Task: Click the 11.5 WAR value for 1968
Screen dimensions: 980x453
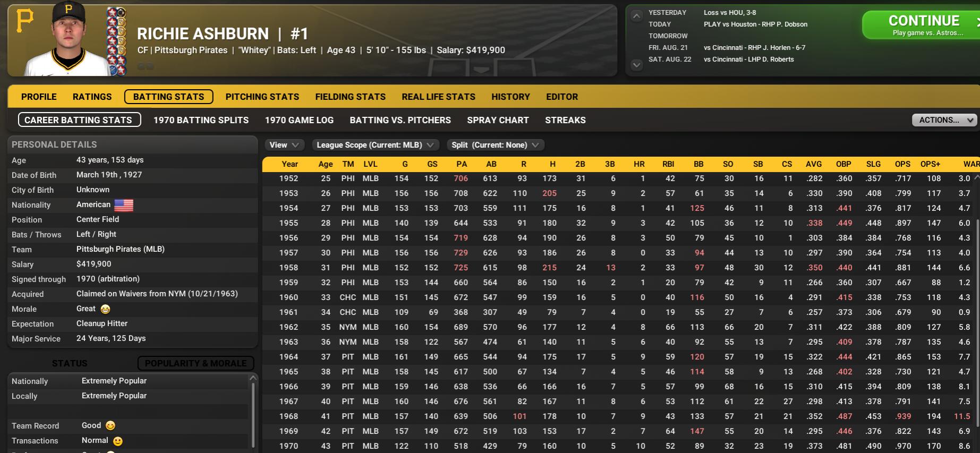Action: (962, 416)
